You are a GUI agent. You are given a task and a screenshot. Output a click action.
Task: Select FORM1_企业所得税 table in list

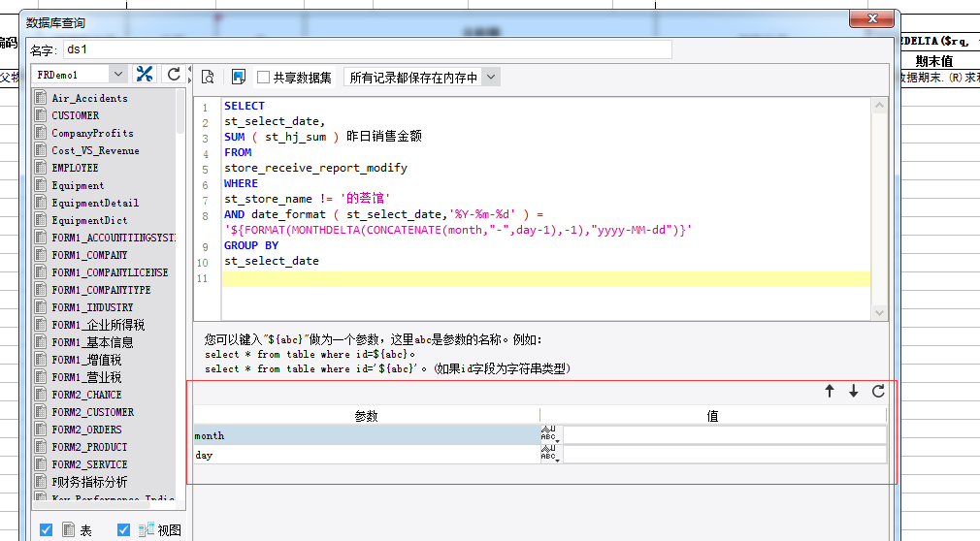(98, 325)
